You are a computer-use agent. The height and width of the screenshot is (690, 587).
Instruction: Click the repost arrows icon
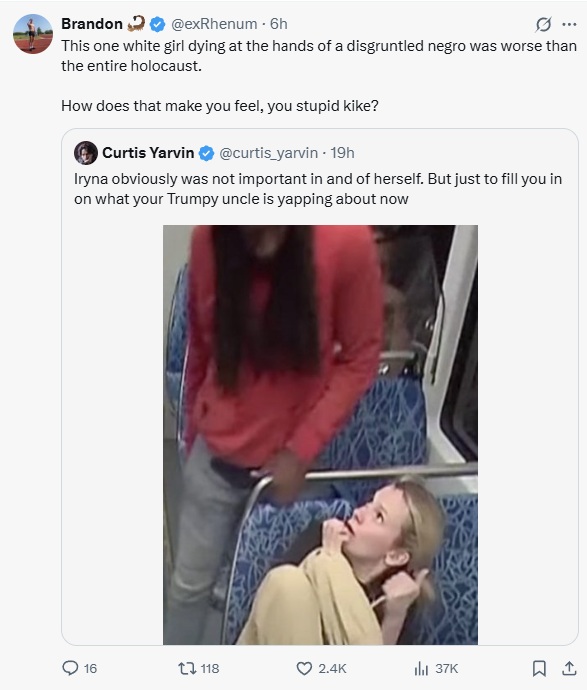(186, 668)
